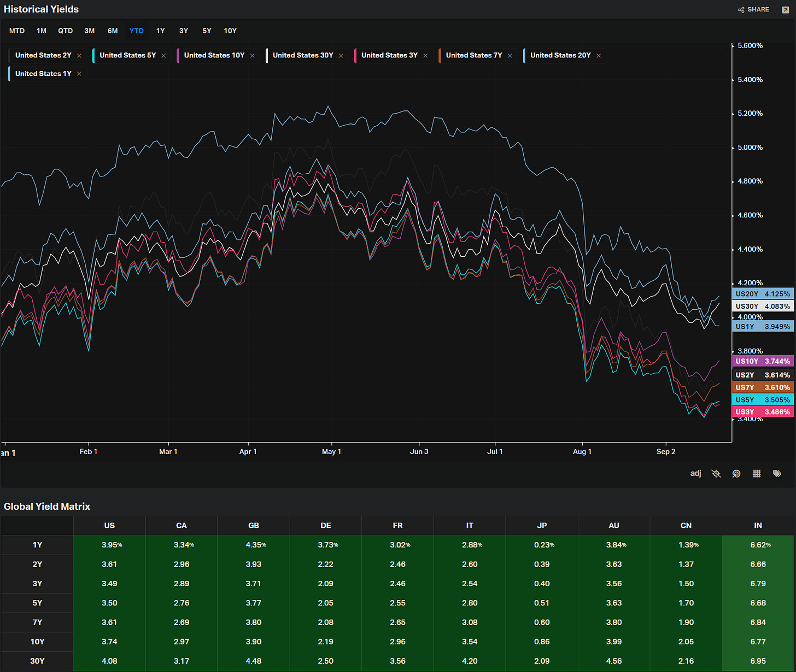The image size is (796, 672).
Task: Select the QTD time range tab
Action: click(x=66, y=31)
